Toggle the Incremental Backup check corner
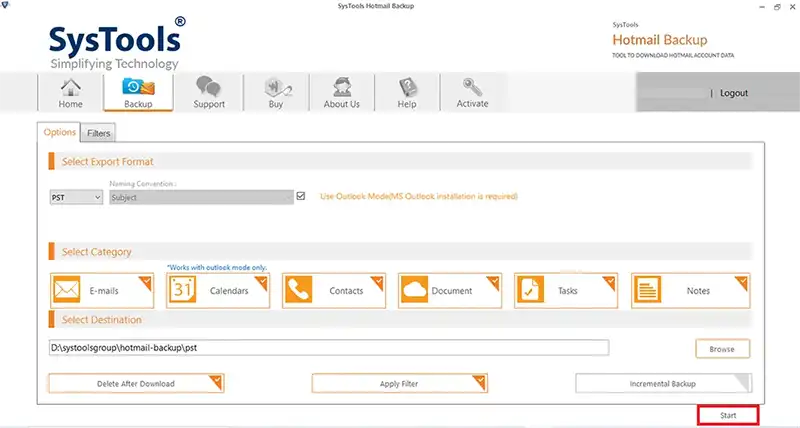800x428 pixels. [744, 381]
